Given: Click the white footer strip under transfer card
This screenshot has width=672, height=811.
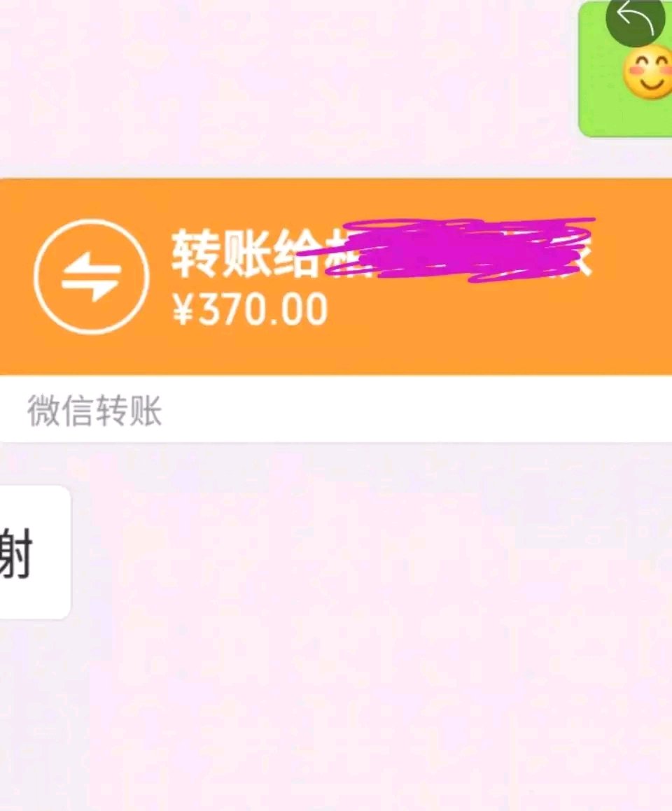Looking at the screenshot, I should coord(336,409).
